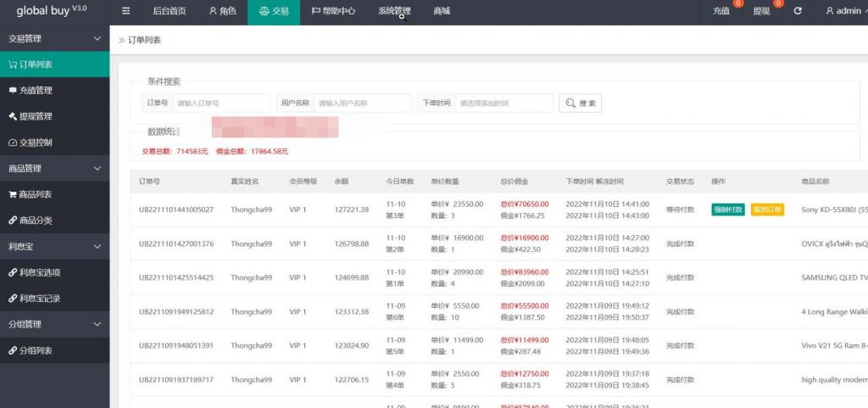Click the refresh icon in the top bar
The image size is (868, 408).
pos(798,11)
